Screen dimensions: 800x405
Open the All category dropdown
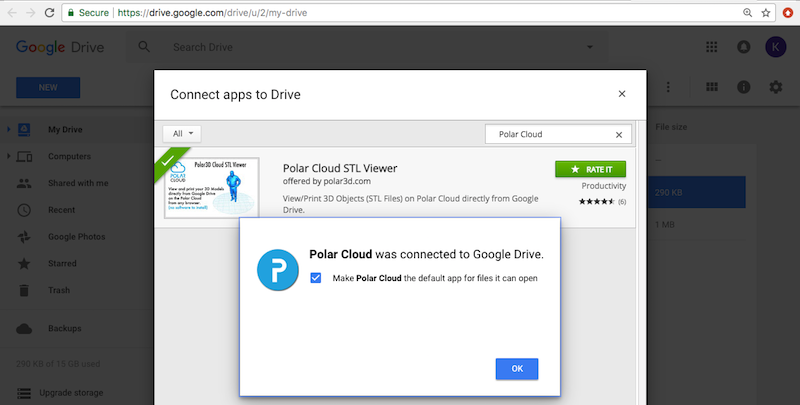[x=182, y=134]
